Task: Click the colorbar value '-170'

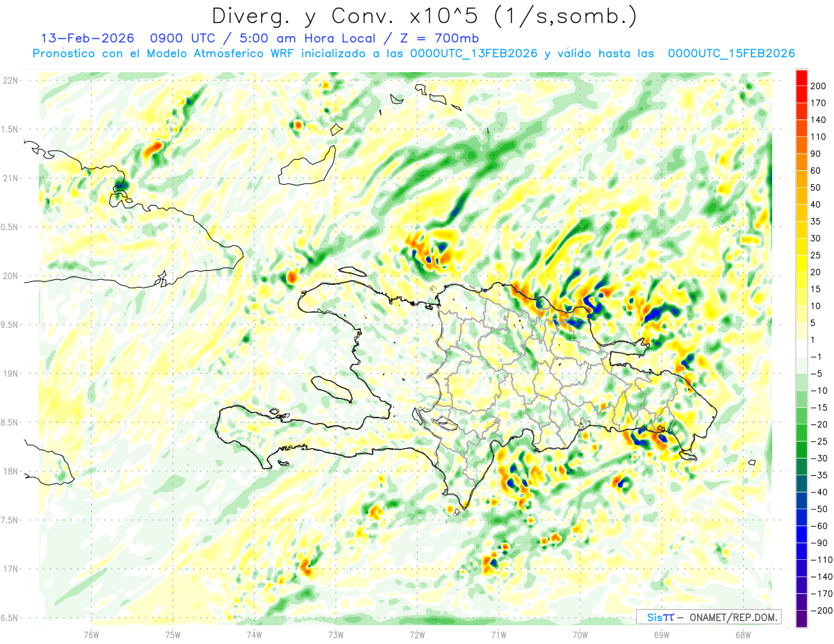Action: point(822,594)
